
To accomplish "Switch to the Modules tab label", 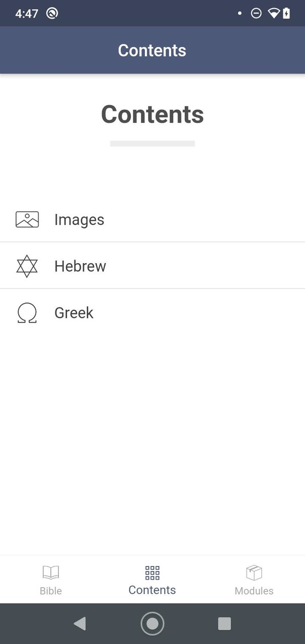I will [x=254, y=591].
